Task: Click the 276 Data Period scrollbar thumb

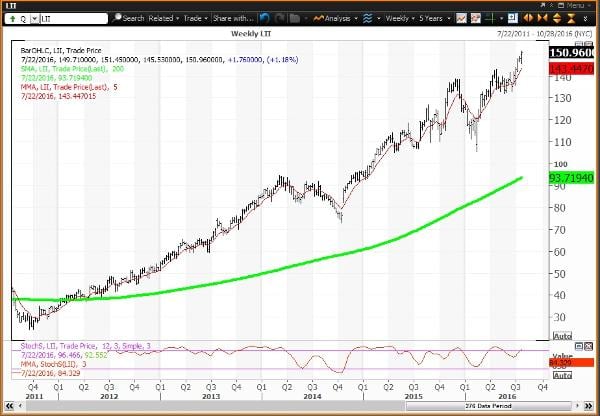Action: (x=488, y=406)
